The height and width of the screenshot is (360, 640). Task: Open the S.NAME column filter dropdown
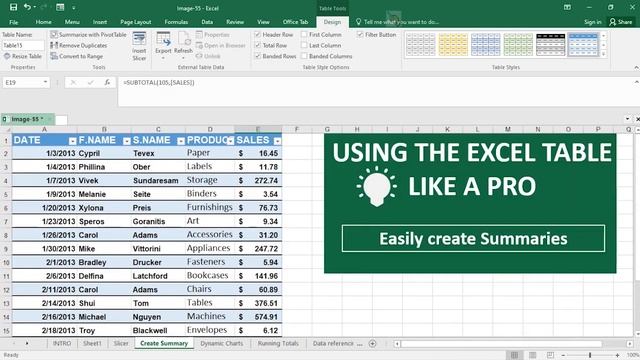tap(181, 141)
